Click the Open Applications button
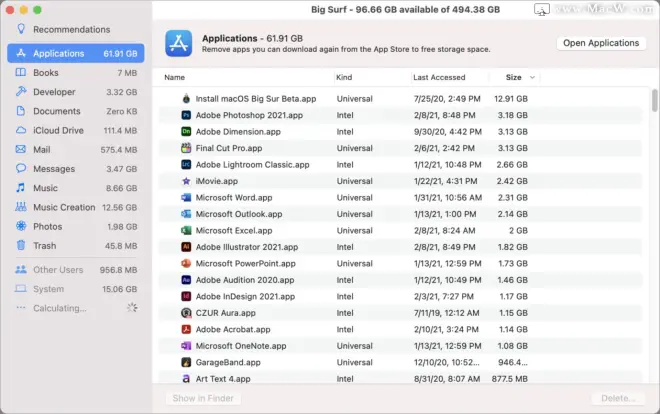Viewport: 660px width, 414px height. click(x=601, y=43)
